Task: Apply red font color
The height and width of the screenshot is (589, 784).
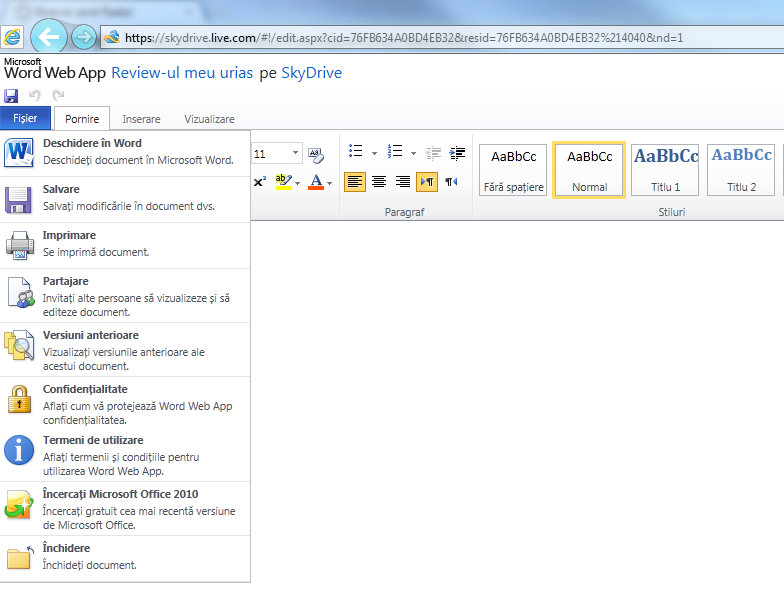Action: [x=316, y=182]
